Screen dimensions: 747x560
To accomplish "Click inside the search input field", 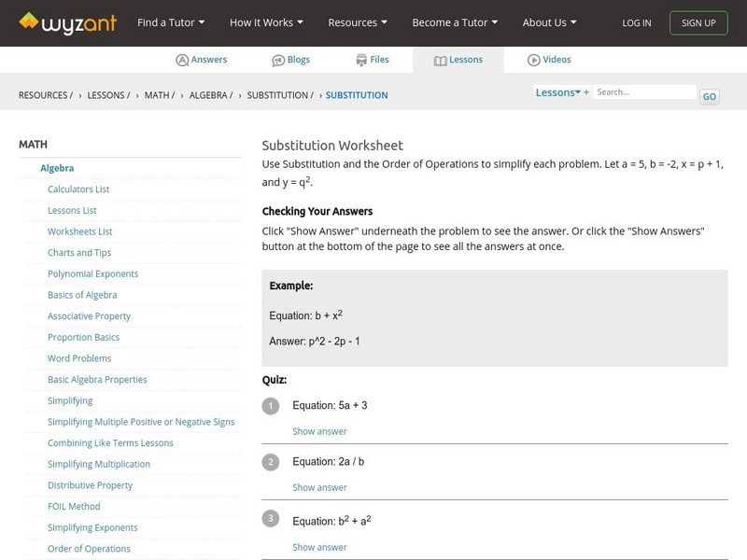I will tap(644, 92).
